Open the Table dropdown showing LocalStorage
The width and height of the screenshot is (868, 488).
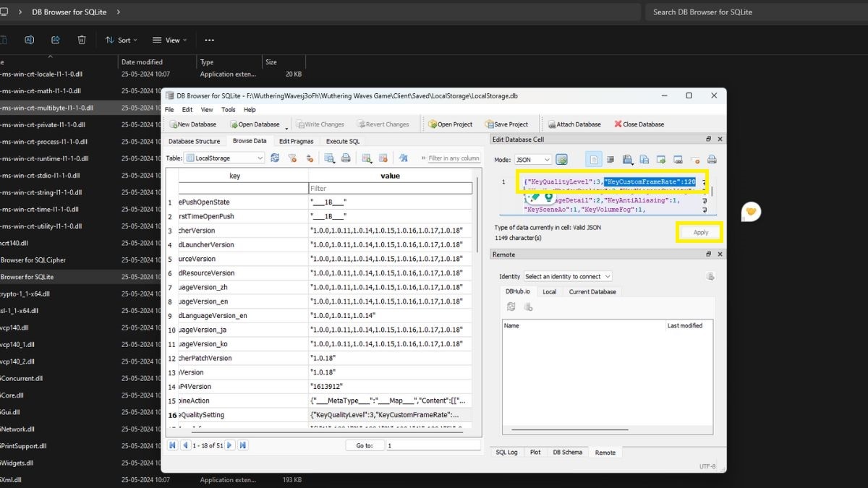(225, 158)
